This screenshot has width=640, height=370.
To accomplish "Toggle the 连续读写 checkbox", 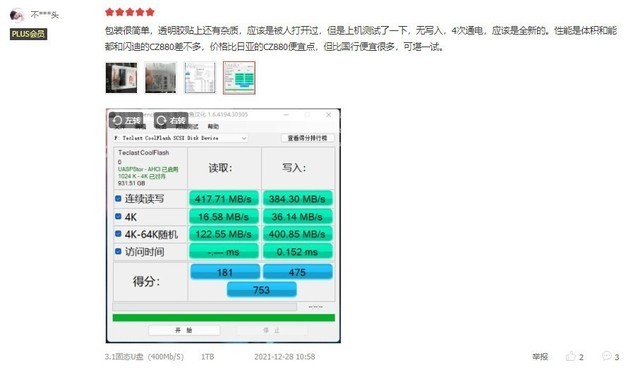I will [x=118, y=198].
